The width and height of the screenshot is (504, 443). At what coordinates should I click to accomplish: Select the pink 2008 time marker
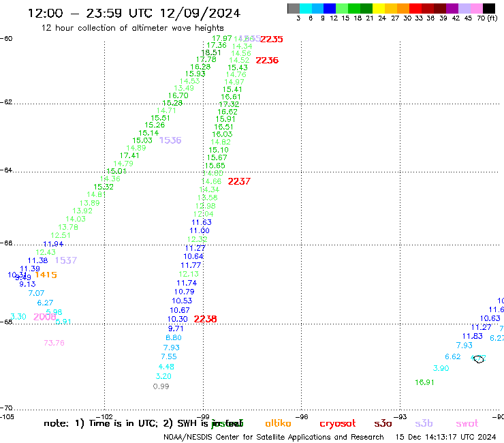pyautogui.click(x=45, y=317)
